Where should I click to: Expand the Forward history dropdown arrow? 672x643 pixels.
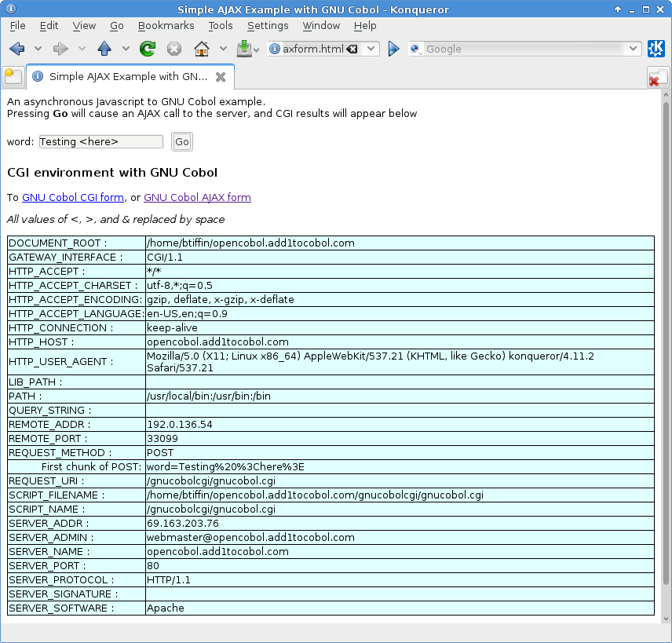tap(82, 49)
